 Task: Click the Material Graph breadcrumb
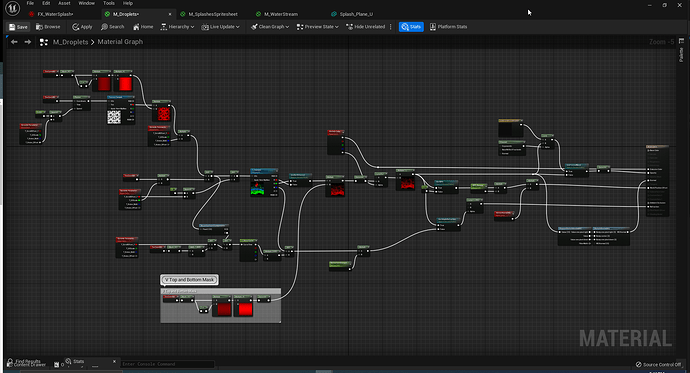coord(120,42)
